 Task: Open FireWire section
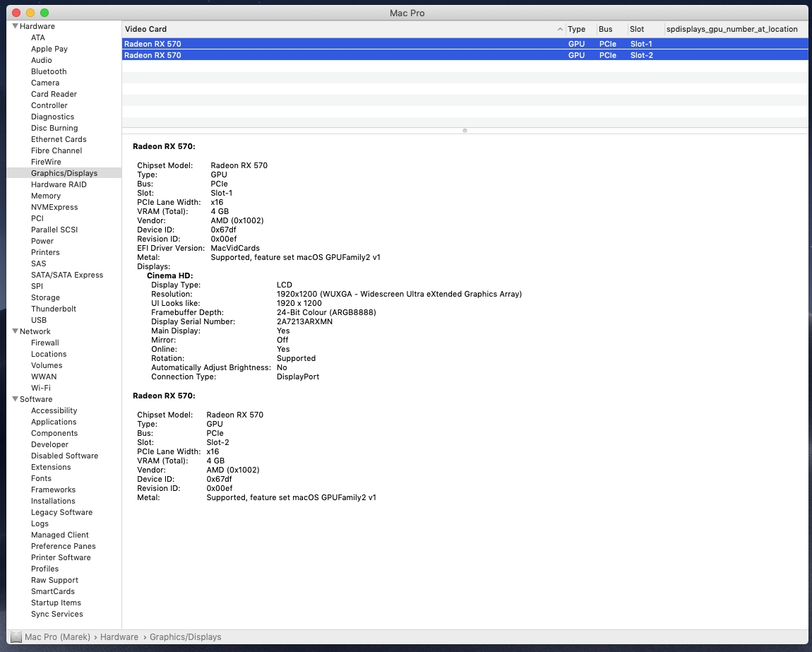click(46, 162)
